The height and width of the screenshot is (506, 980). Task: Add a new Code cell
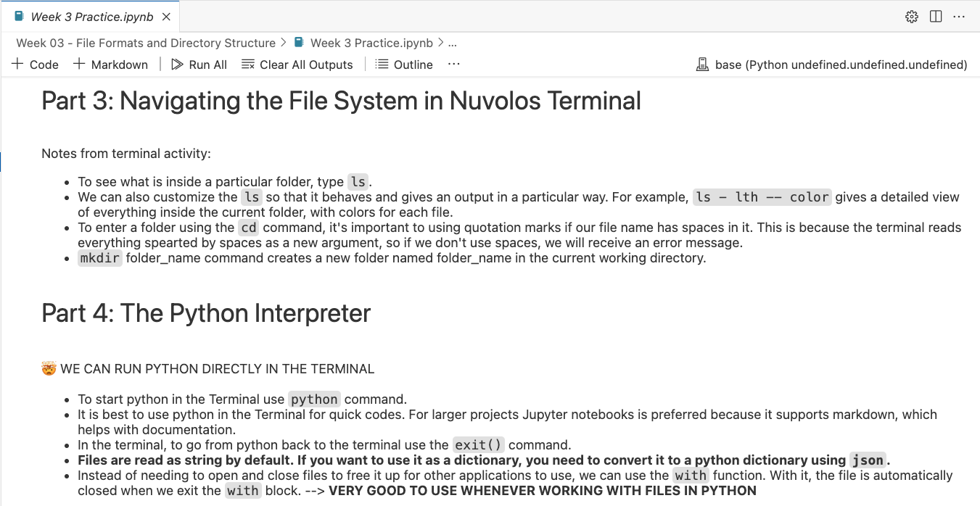[x=36, y=65]
